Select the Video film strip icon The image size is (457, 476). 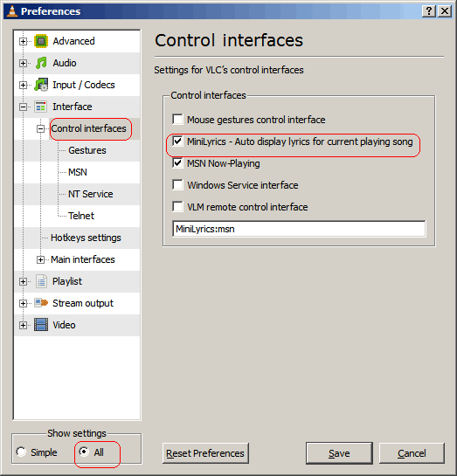pyautogui.click(x=41, y=325)
